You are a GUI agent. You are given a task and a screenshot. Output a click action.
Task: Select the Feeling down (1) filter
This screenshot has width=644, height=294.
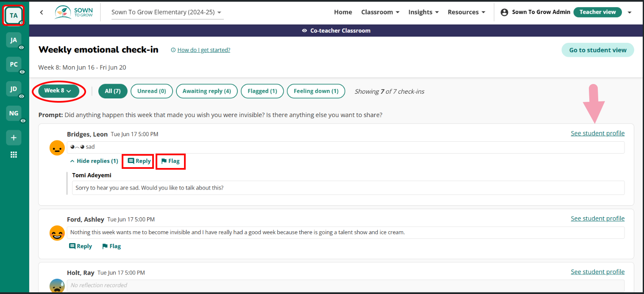pyautogui.click(x=316, y=91)
